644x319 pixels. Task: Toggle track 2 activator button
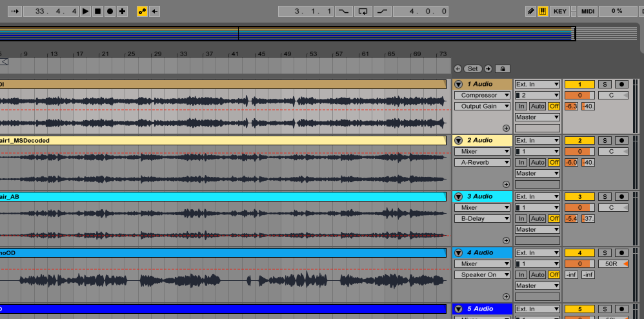[579, 141]
